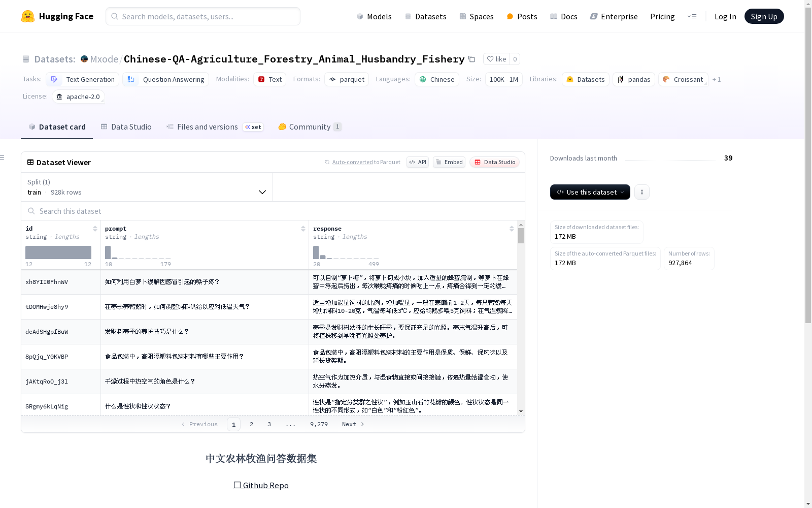The height and width of the screenshot is (508, 812).
Task: Click the response lengths histogram
Action: 346,252
